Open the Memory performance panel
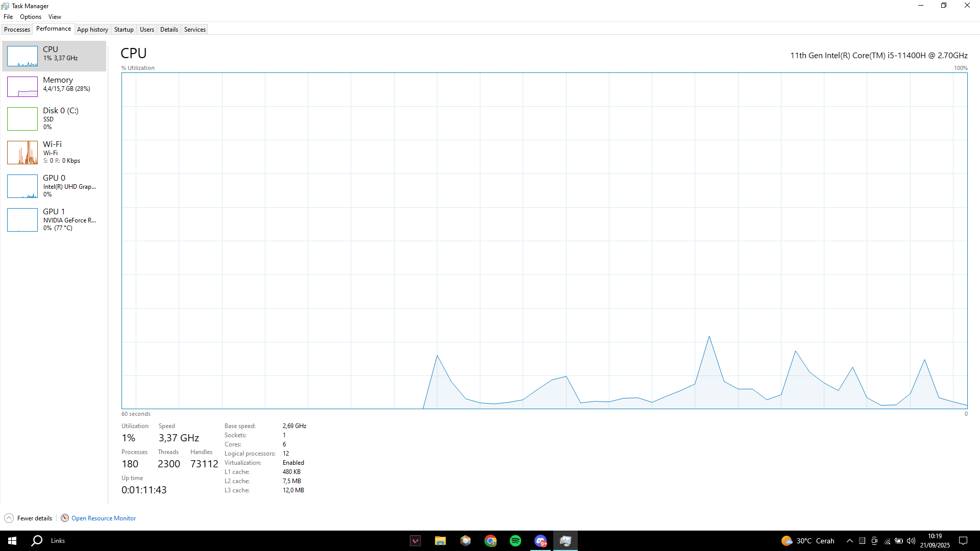The image size is (980, 551). [58, 84]
